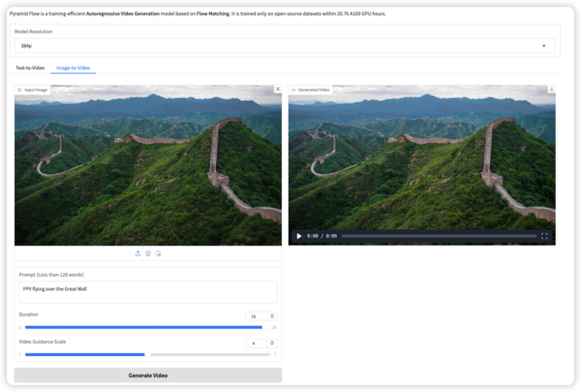Click the Duration slider track
This screenshot has height=392, width=581.
point(145,327)
